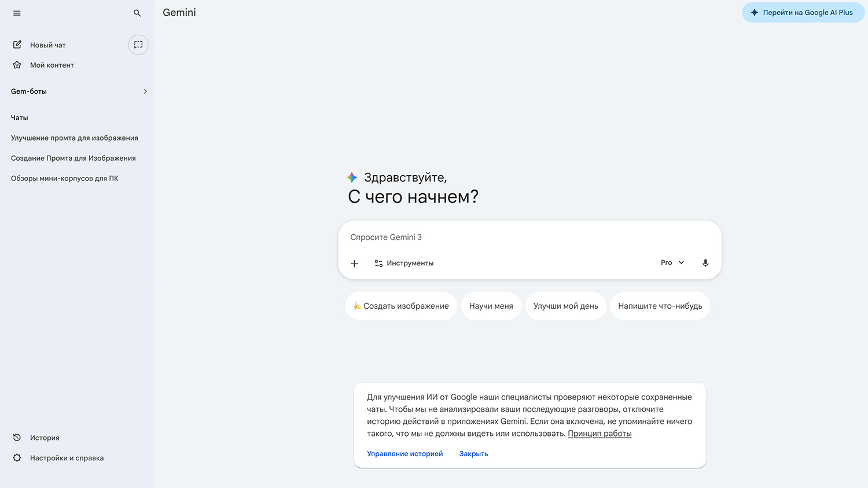
Task: Open the Инструменты tools menu
Action: click(x=404, y=263)
